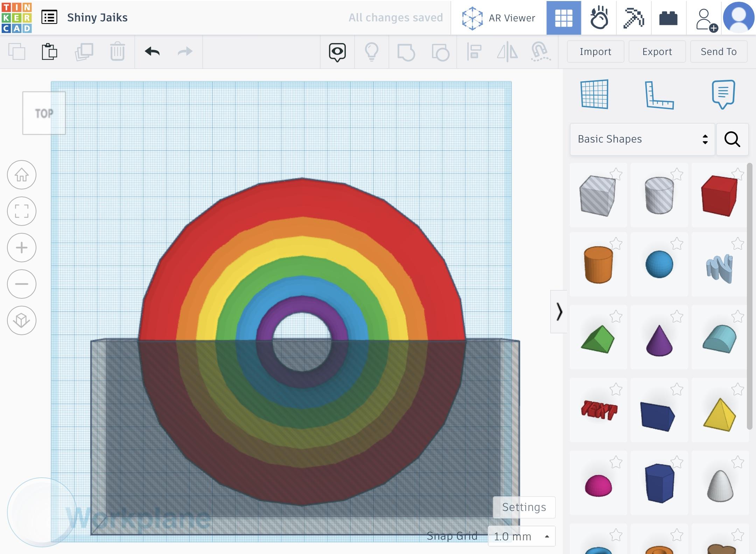The image size is (756, 554).
Task: Open Minecraft Blocks pickaxe mode
Action: point(633,18)
